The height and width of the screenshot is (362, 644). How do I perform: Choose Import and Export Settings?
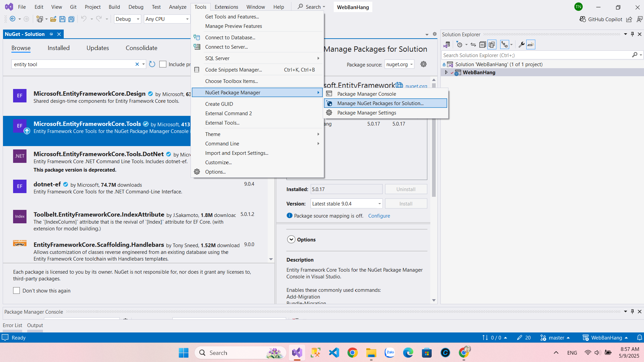(x=257, y=153)
